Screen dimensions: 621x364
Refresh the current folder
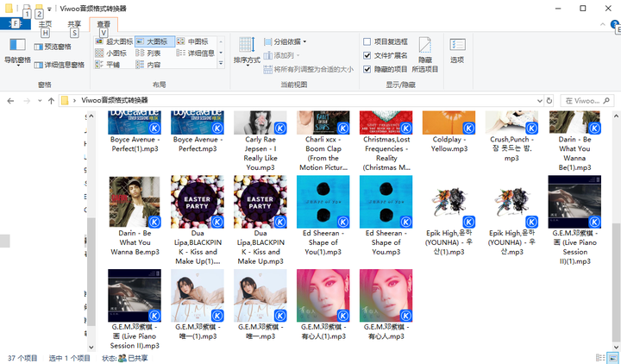[549, 101]
